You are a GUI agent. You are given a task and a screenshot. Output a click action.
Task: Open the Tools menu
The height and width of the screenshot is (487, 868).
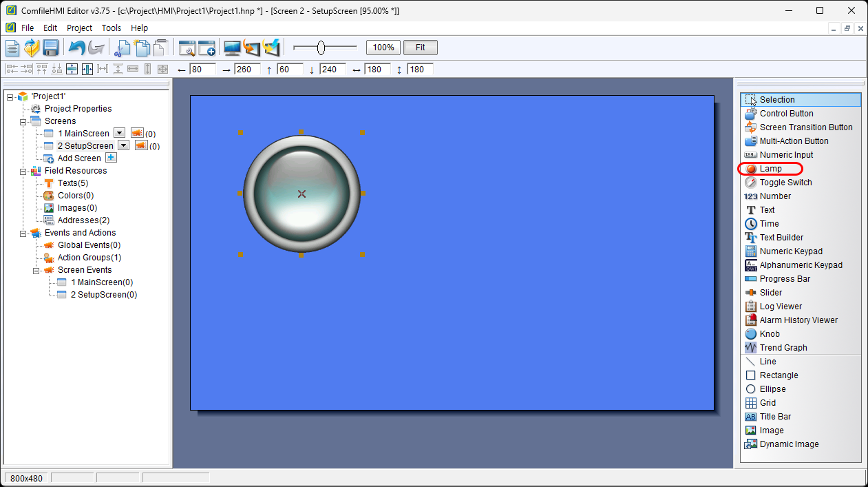coord(111,28)
